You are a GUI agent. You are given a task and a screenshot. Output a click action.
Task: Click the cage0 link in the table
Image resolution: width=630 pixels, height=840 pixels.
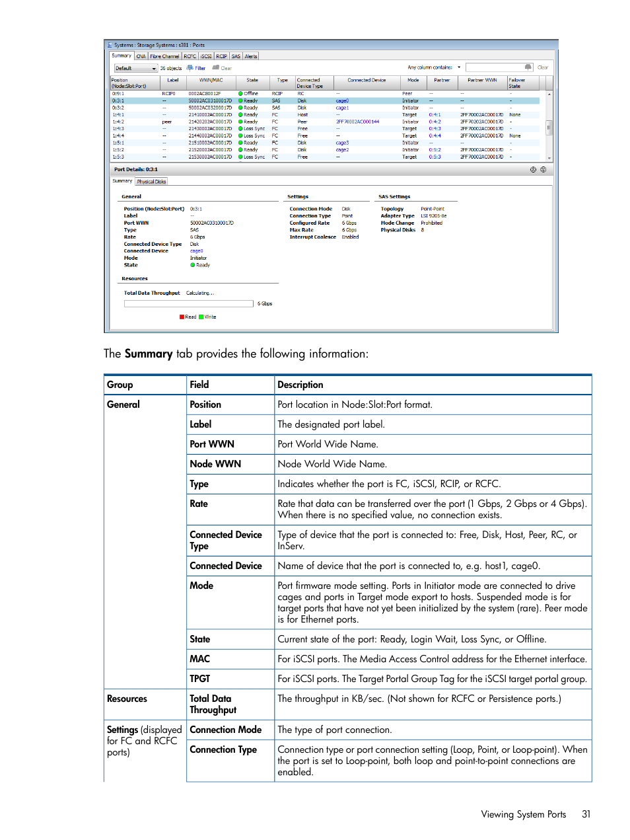(x=342, y=100)
